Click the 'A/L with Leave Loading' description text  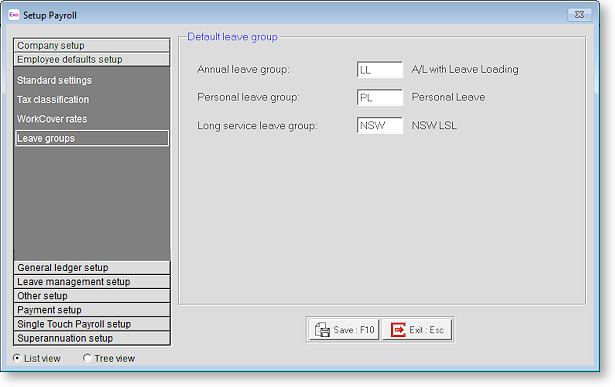click(465, 69)
